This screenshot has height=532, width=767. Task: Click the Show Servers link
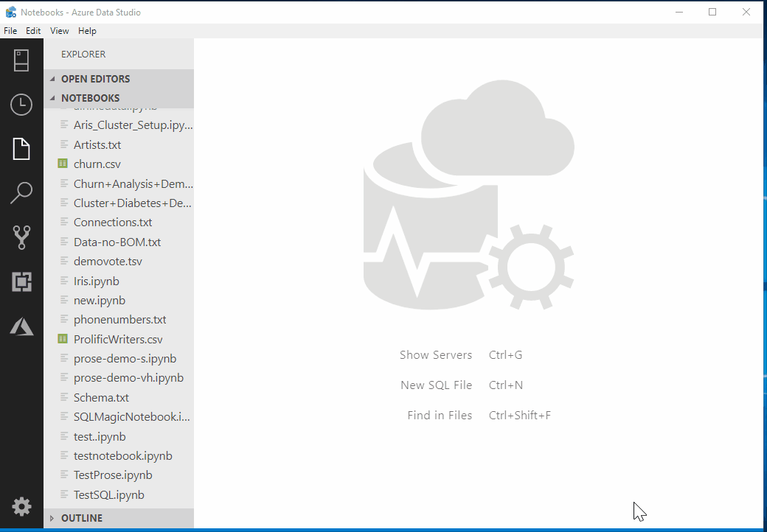436,354
